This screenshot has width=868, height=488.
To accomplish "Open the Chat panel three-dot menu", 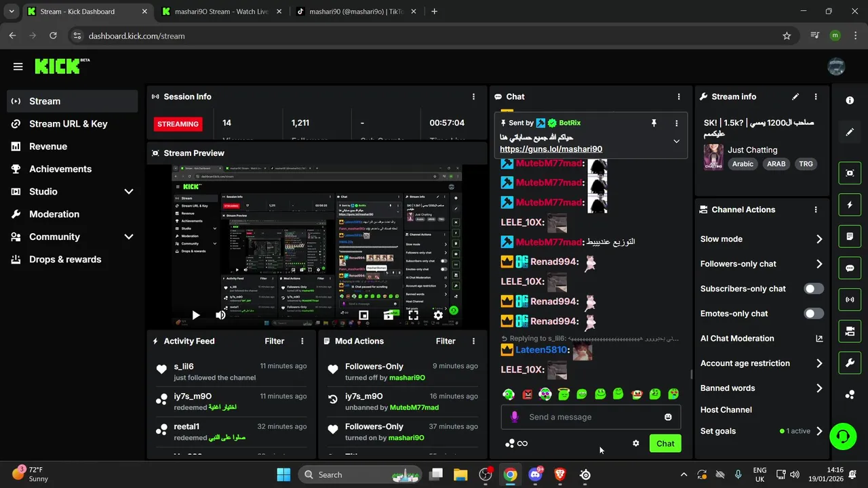I will tap(679, 97).
